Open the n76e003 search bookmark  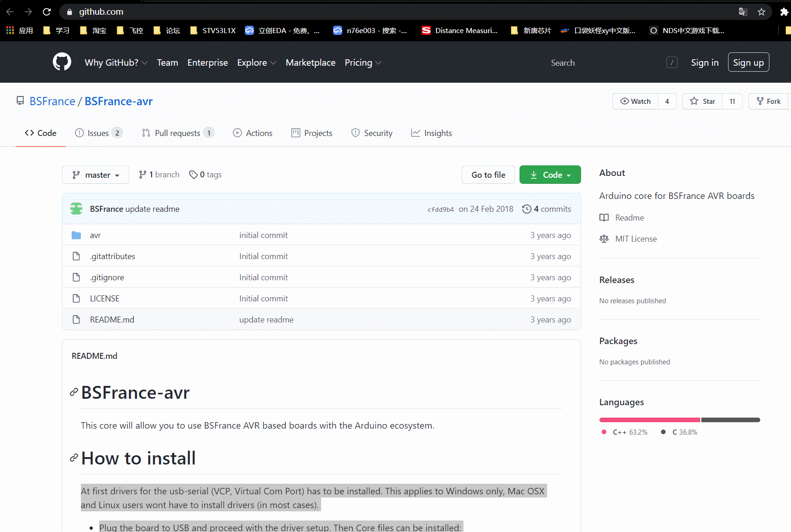click(370, 30)
